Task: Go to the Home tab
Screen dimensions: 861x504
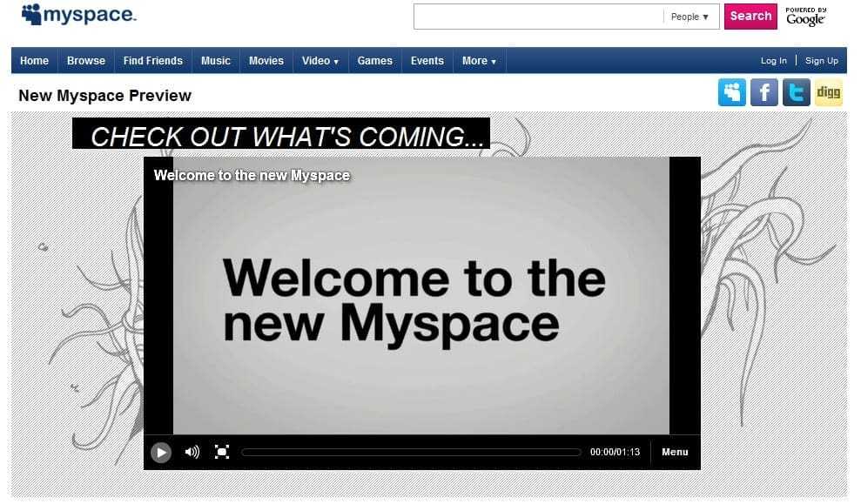Action: tap(35, 61)
